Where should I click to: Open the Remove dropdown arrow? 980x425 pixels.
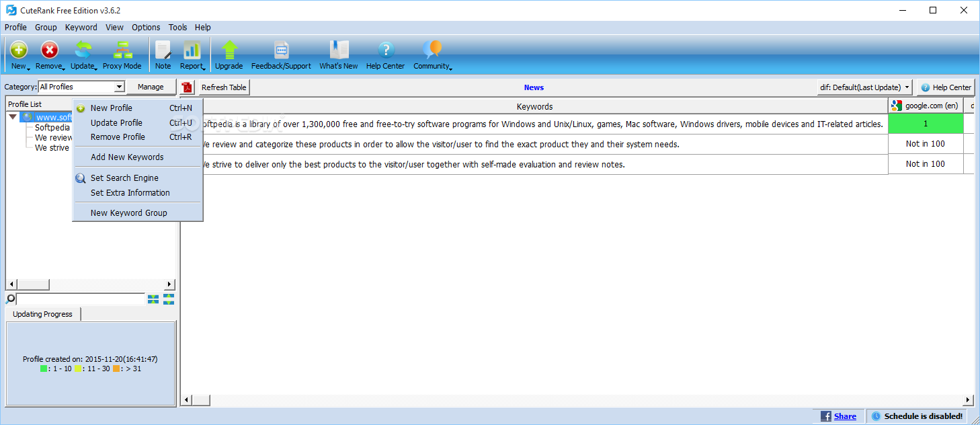tap(63, 68)
